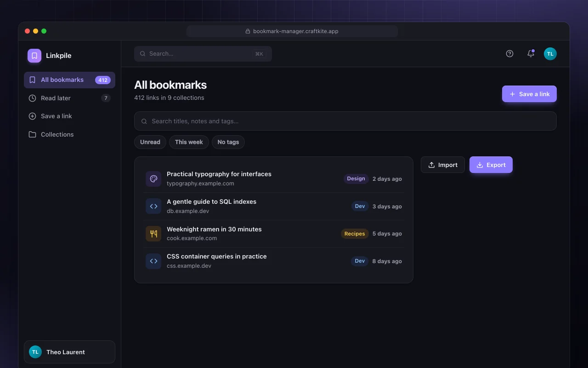Open Read later in the sidebar
Viewport: 588px width, 368px height.
pos(69,98)
